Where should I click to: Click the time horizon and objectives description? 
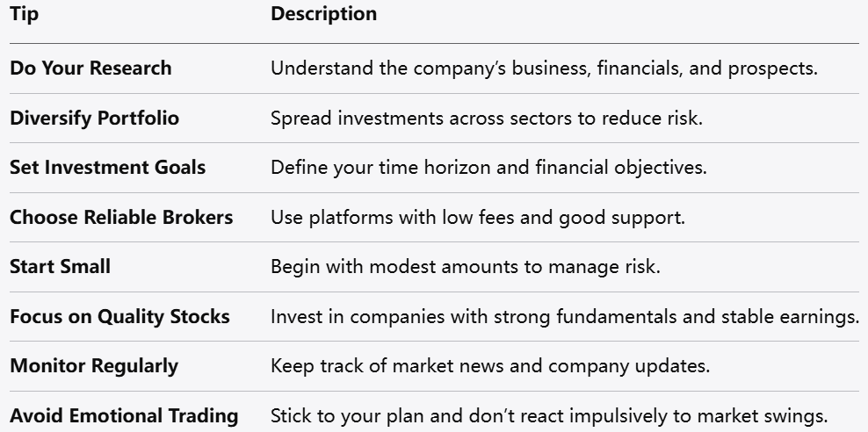488,168
